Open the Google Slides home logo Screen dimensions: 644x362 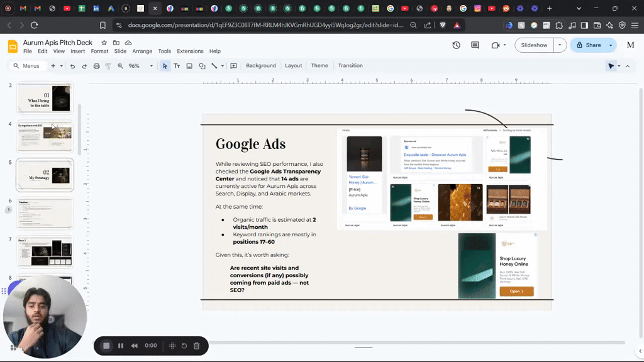coord(13,47)
